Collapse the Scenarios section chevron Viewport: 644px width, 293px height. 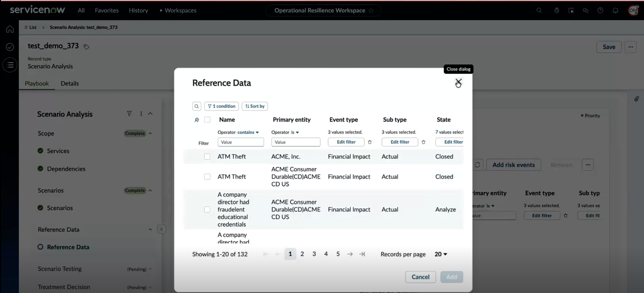[x=150, y=191]
